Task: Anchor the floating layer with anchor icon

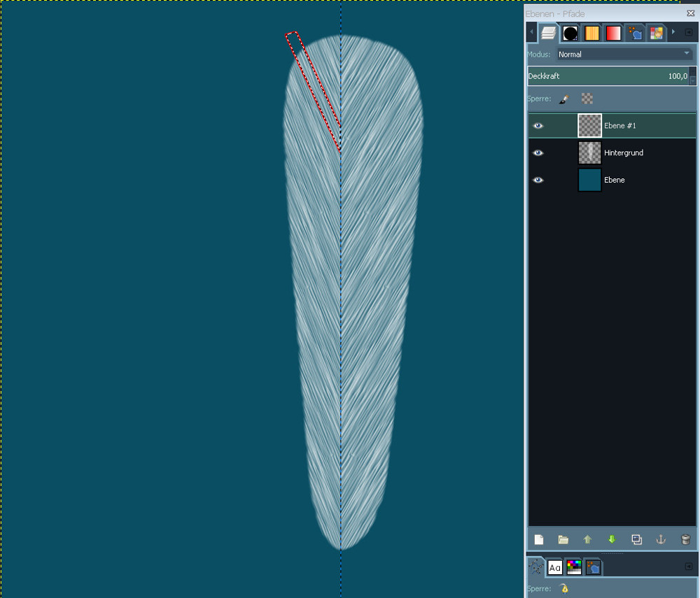Action: click(x=660, y=539)
